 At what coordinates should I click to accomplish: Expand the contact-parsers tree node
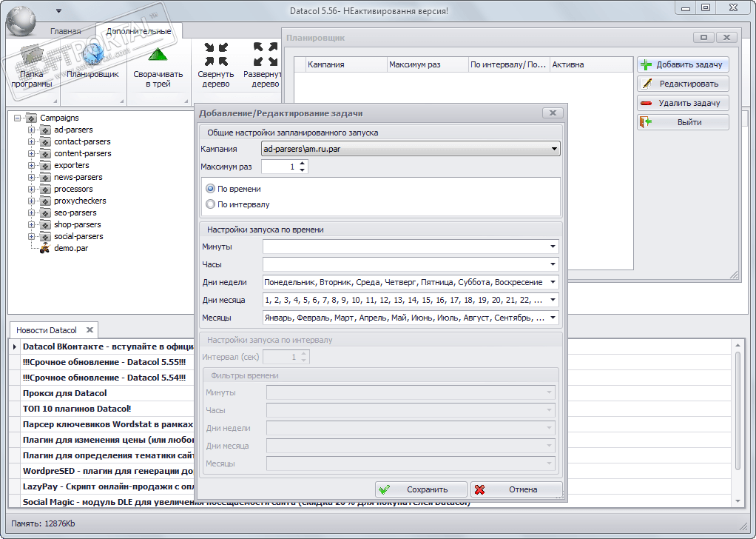coord(31,142)
